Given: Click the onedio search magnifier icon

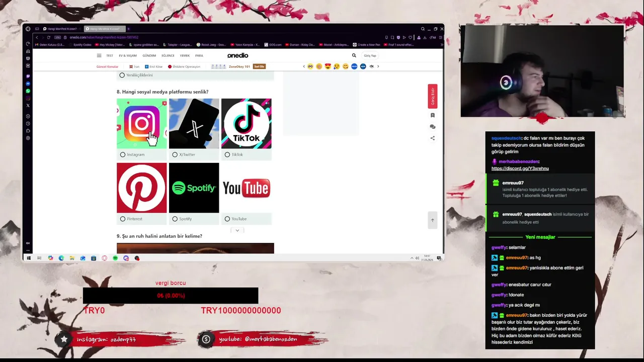Looking at the screenshot, I should (x=354, y=55).
